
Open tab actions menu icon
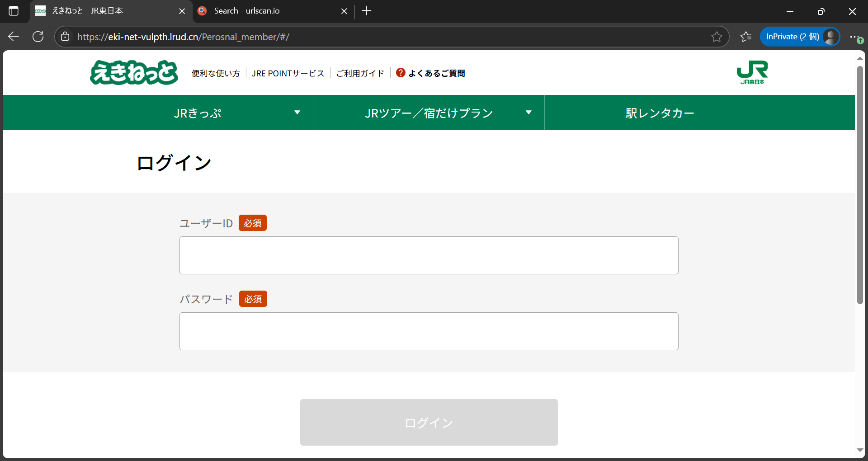(14, 11)
